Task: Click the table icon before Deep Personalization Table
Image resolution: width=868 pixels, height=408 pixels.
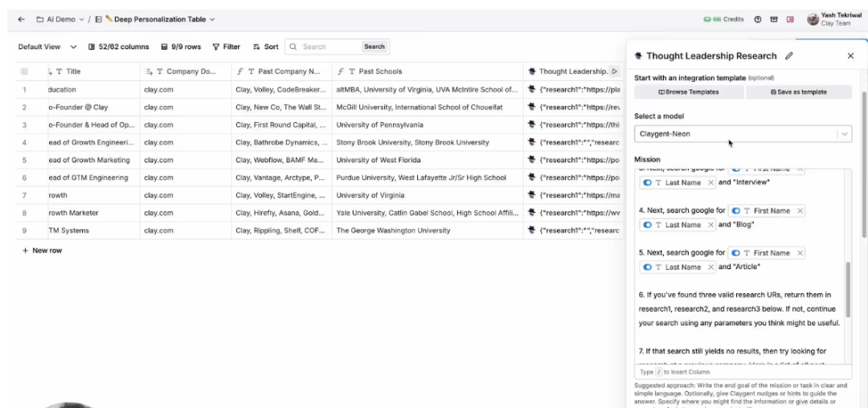Action: coord(99,19)
